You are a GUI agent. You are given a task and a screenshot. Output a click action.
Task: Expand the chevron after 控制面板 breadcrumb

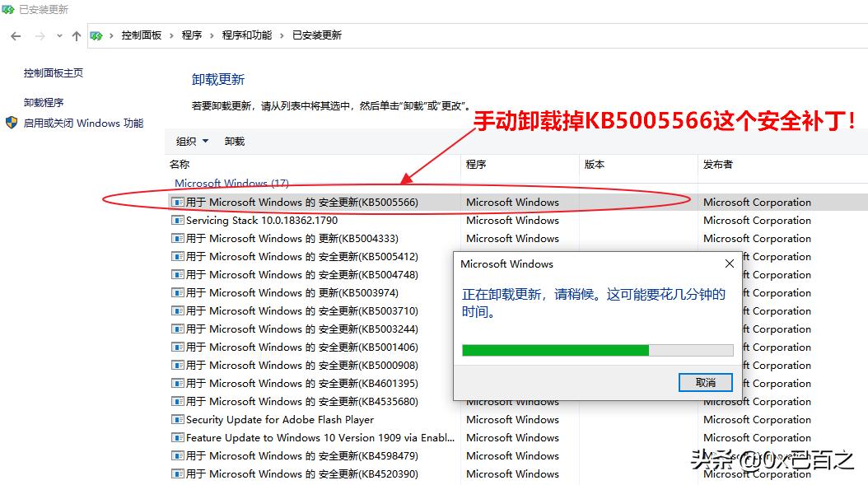(x=170, y=35)
